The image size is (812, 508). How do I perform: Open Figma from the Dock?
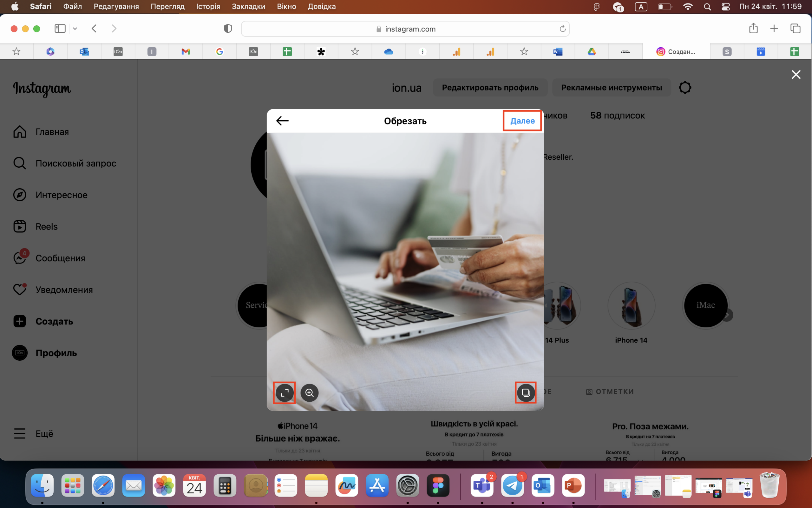point(438,485)
